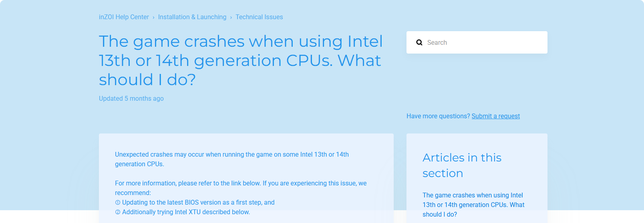Follow the Submit a request link
Viewport: 644px width, 223px height.
[495, 116]
